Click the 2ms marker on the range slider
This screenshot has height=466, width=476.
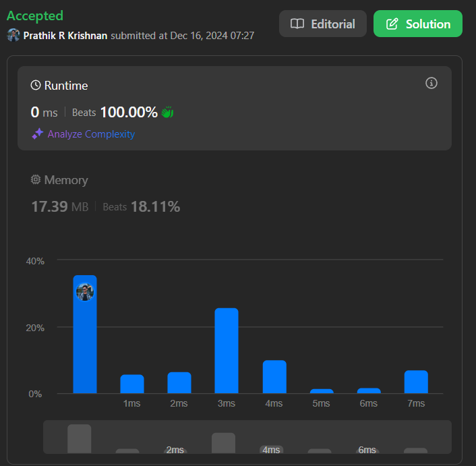175,450
